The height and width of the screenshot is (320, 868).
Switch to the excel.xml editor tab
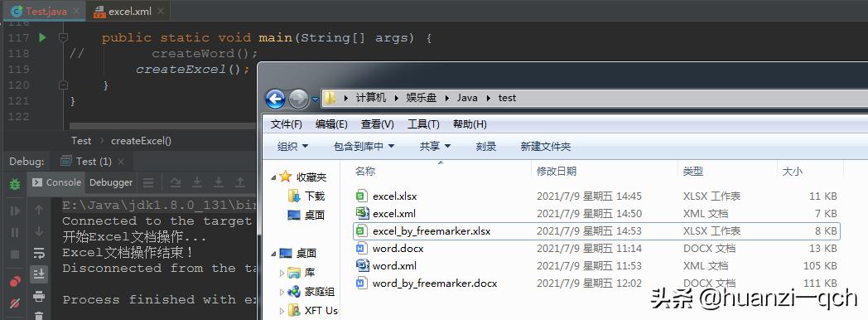128,12
